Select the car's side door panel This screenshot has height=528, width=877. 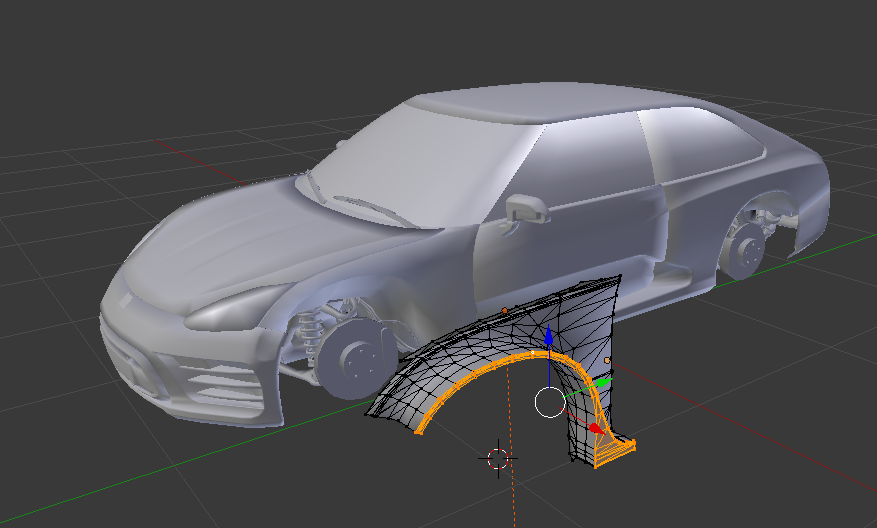[x=580, y=240]
